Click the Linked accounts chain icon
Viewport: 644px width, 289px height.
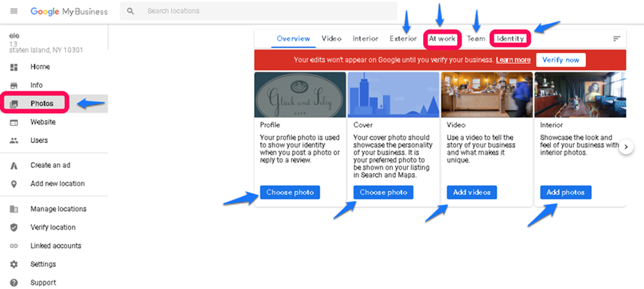(14, 246)
